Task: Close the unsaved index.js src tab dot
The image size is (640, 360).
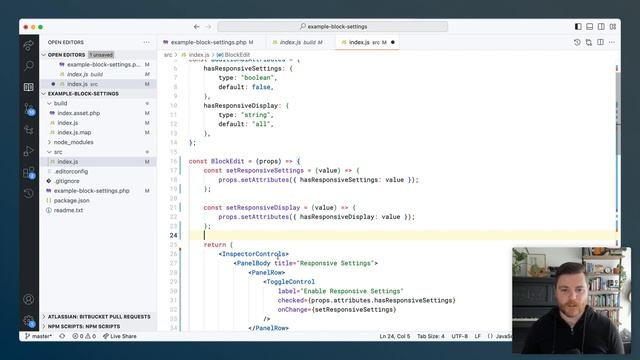Action: (393, 42)
